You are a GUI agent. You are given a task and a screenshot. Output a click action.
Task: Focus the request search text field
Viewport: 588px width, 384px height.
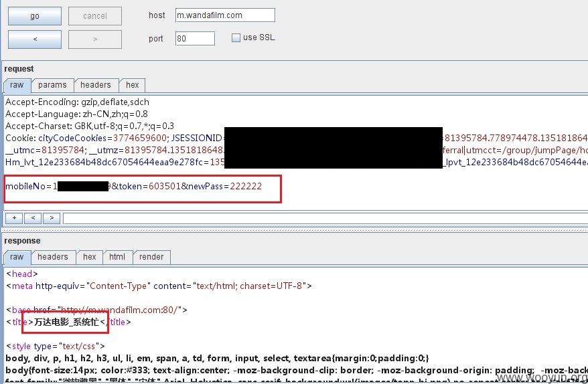(325, 218)
